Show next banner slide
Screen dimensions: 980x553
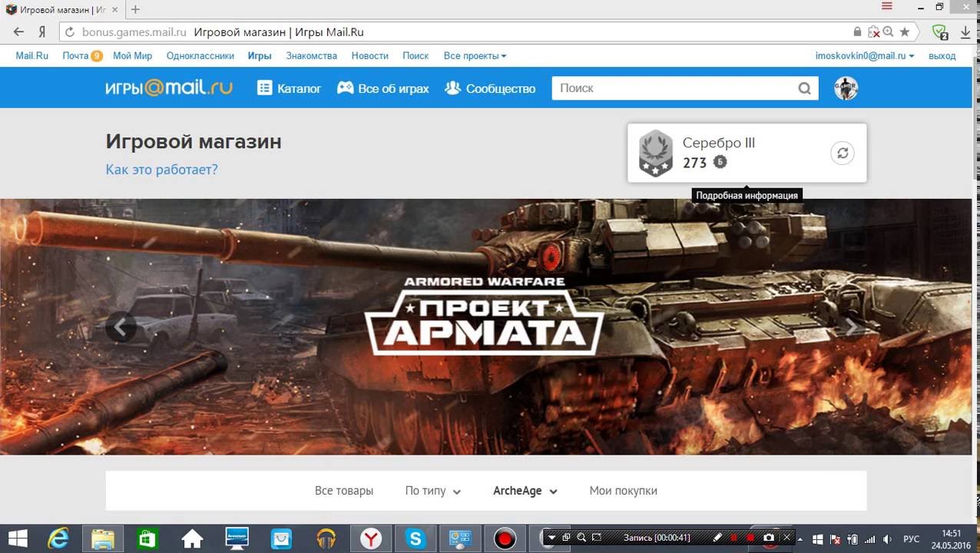click(x=851, y=327)
